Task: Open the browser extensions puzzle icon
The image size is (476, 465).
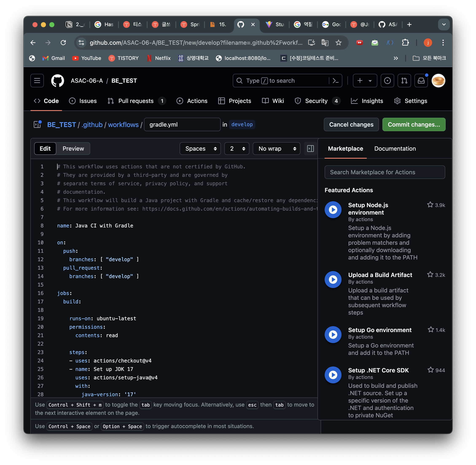Action: (405, 43)
